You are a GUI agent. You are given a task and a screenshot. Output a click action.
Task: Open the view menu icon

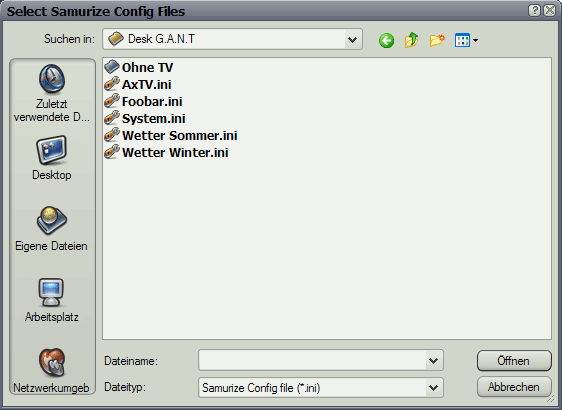tap(466, 40)
